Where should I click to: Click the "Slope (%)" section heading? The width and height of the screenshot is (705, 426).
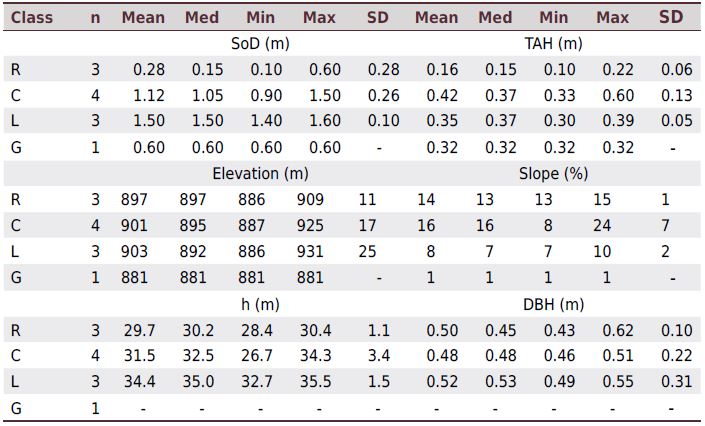pyautogui.click(x=553, y=173)
